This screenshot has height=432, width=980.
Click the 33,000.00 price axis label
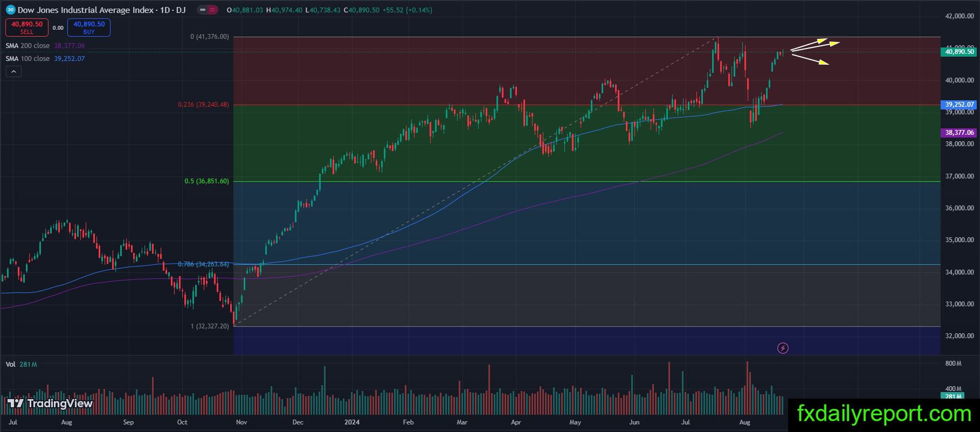[x=960, y=304]
